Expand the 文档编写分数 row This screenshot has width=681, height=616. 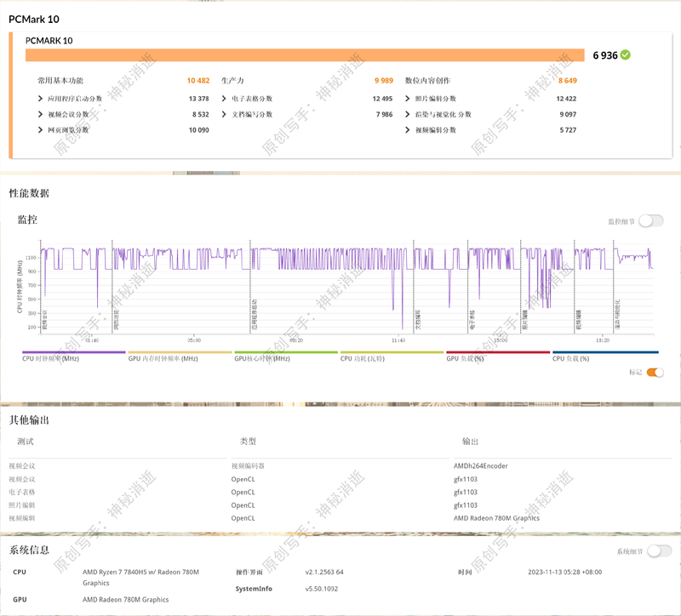224,114
